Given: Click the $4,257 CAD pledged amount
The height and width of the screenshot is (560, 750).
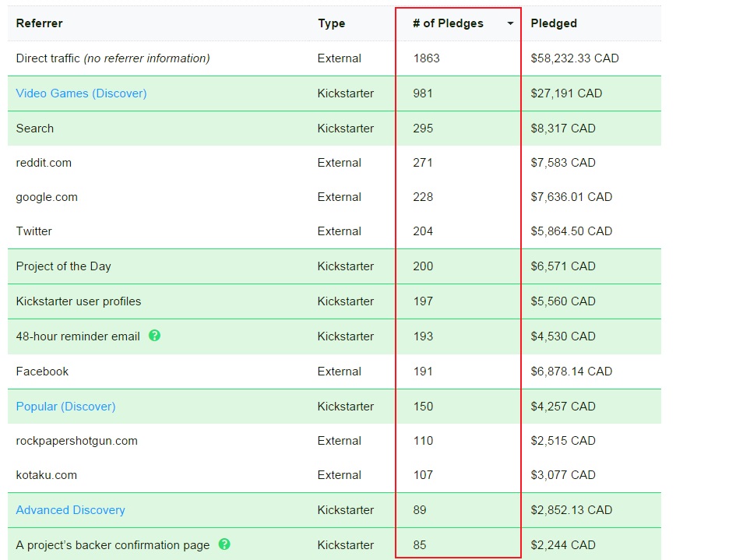Looking at the screenshot, I should [563, 407].
